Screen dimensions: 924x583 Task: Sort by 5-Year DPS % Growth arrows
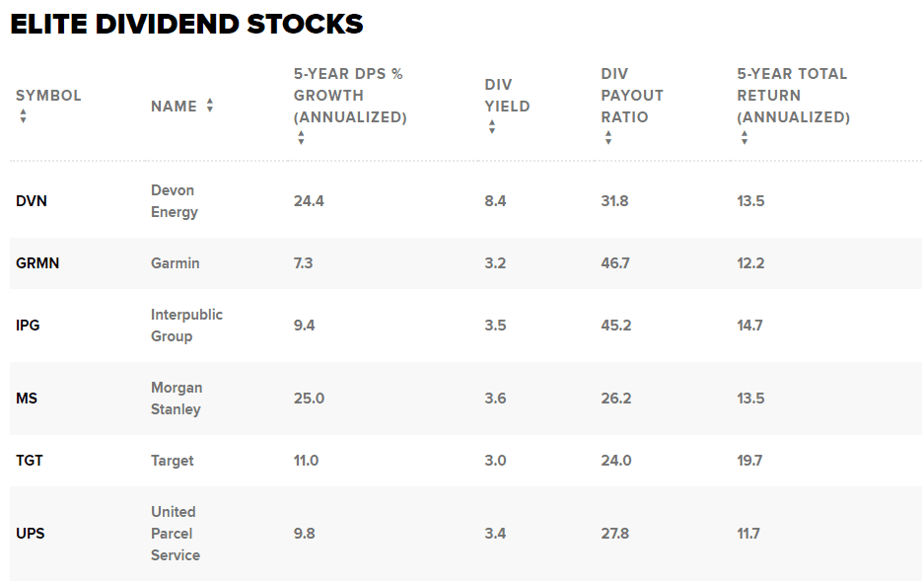(x=301, y=138)
